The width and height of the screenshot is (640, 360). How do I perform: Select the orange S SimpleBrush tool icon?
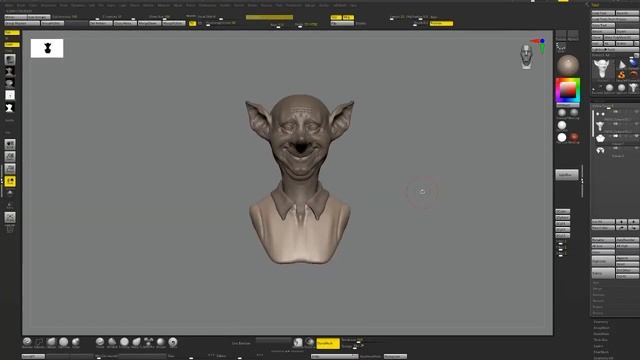[x=622, y=75]
